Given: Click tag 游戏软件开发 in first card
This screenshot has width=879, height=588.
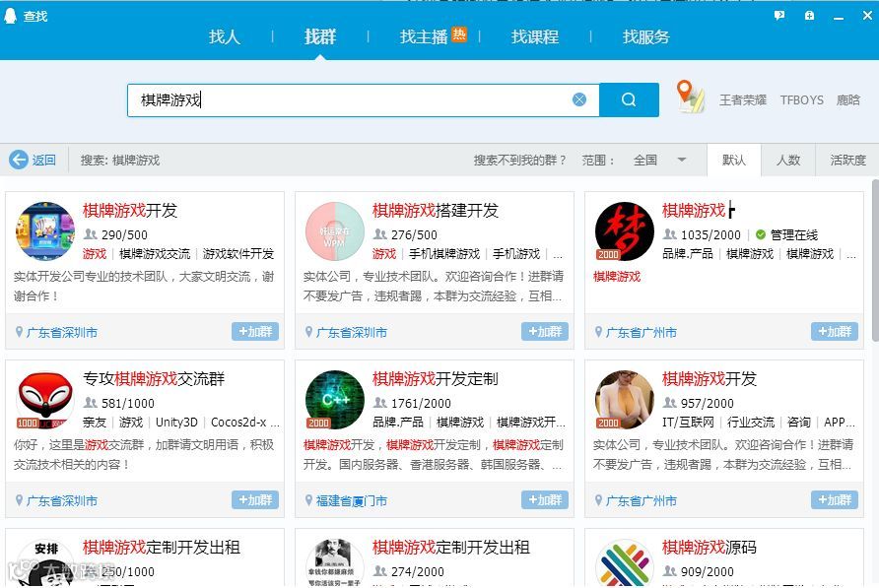Looking at the screenshot, I should (x=238, y=254).
